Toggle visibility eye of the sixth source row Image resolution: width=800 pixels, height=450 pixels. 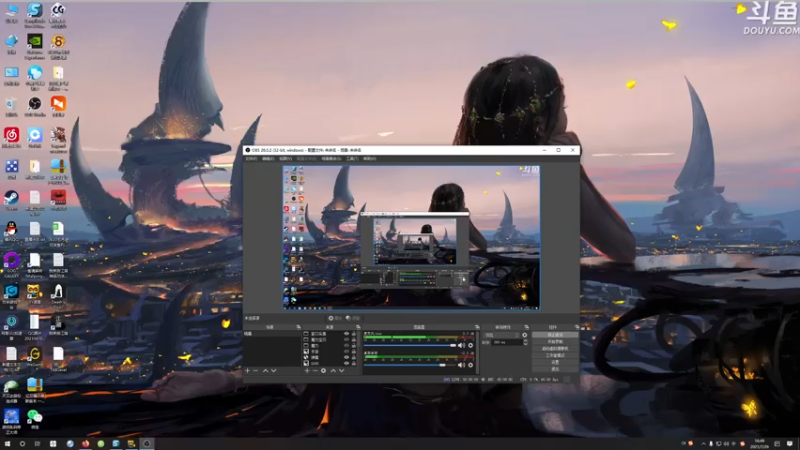click(346, 363)
